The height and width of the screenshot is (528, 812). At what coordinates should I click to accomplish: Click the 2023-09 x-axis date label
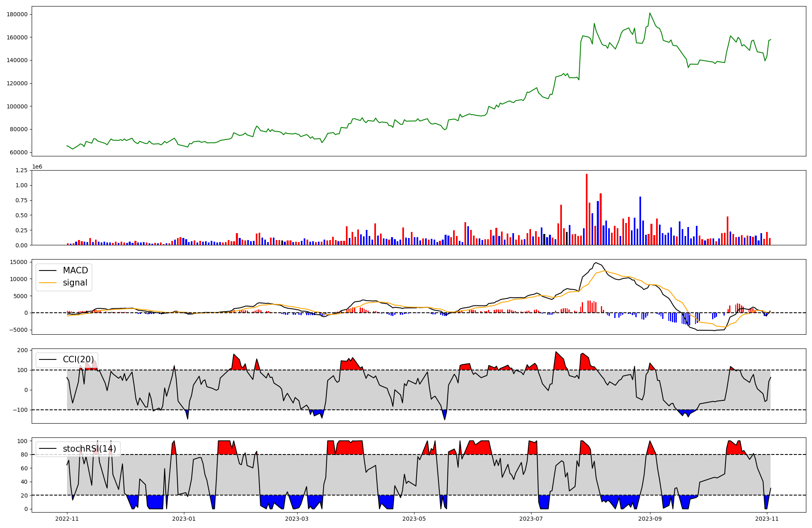(650, 519)
